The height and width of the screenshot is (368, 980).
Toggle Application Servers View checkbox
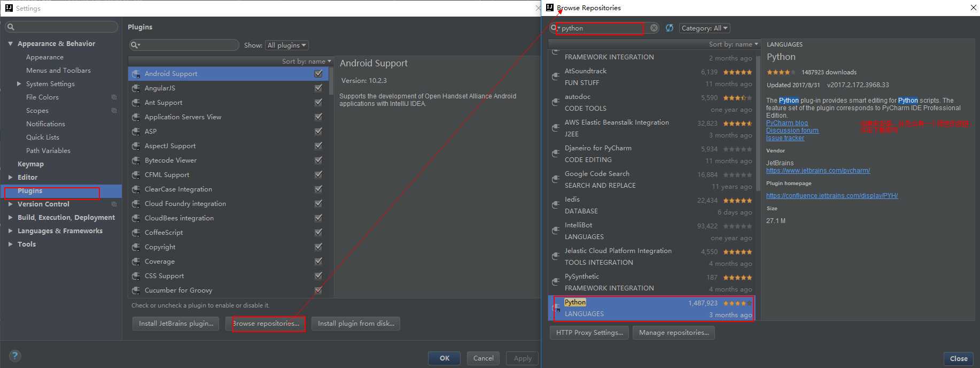[318, 117]
